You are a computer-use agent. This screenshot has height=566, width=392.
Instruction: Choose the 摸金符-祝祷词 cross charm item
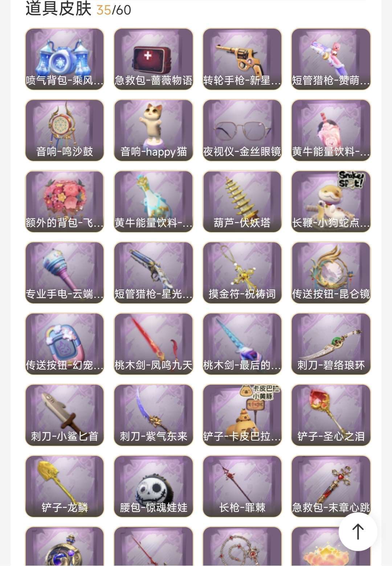tap(242, 272)
